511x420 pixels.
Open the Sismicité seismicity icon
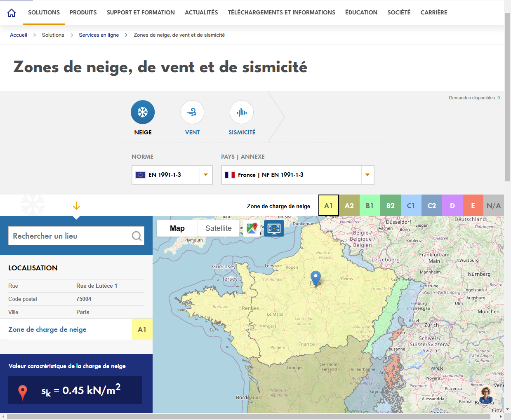point(242,112)
